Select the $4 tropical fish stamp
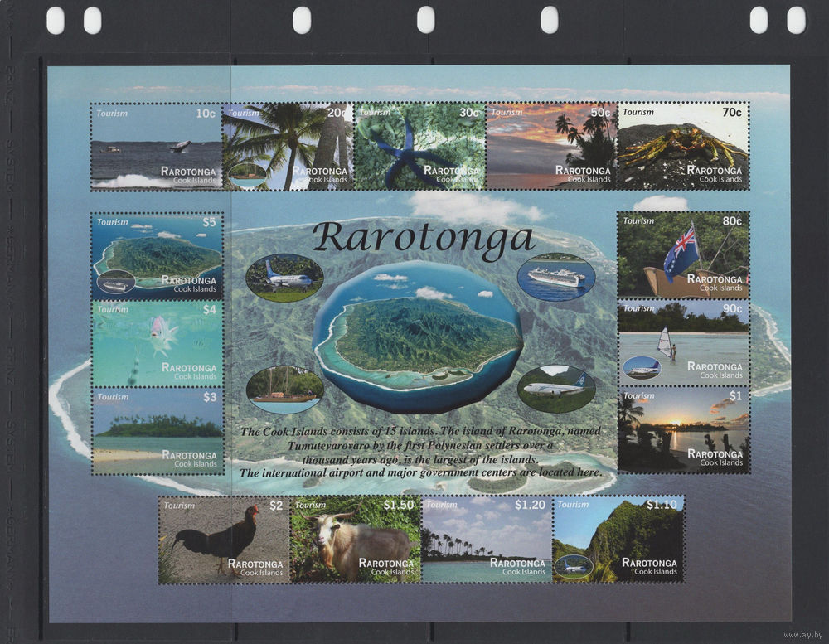Image resolution: width=829 pixels, height=644 pixels. [157, 343]
